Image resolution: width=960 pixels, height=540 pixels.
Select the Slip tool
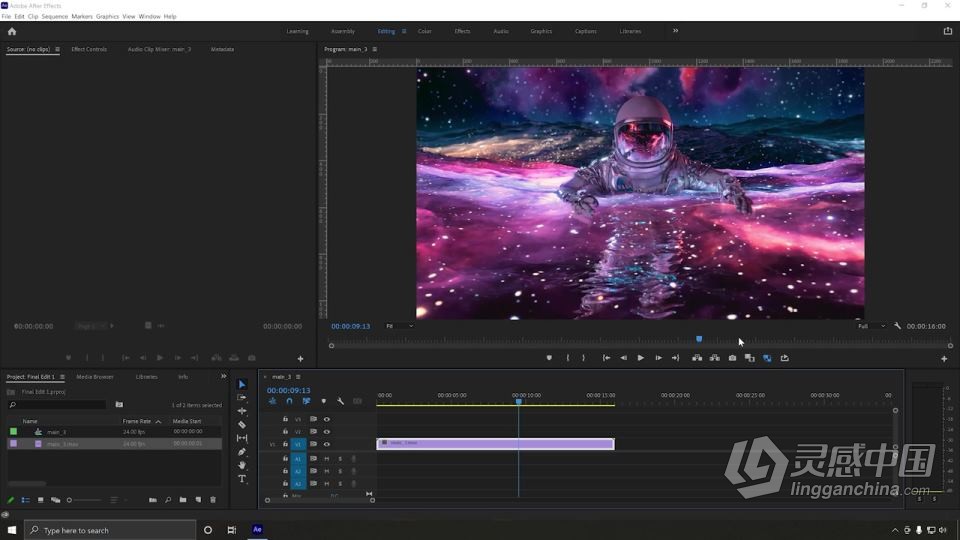[x=242, y=438]
